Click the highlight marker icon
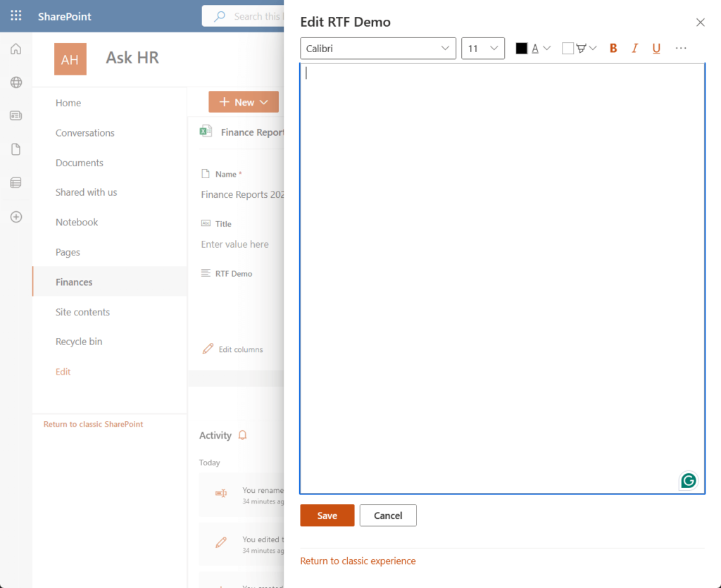 pyautogui.click(x=581, y=49)
